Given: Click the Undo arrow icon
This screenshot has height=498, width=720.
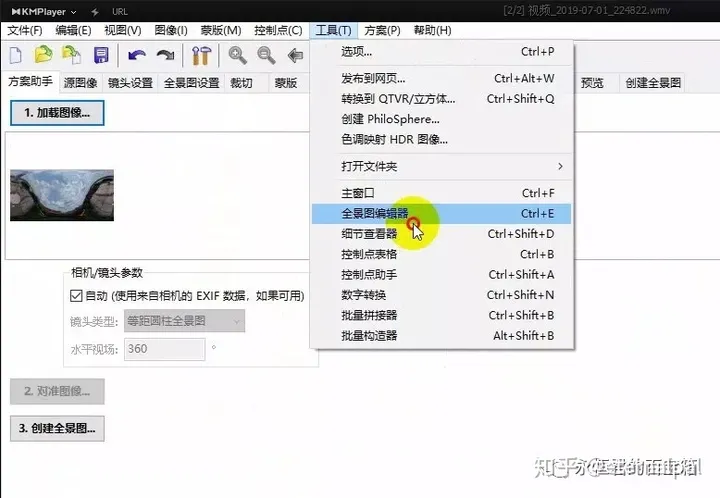Looking at the screenshot, I should pyautogui.click(x=137, y=56).
